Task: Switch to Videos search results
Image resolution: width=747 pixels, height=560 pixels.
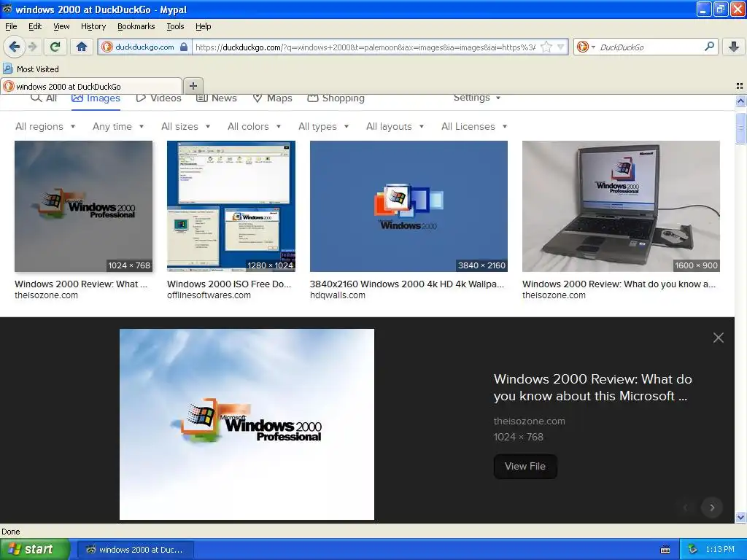Action: coord(158,98)
